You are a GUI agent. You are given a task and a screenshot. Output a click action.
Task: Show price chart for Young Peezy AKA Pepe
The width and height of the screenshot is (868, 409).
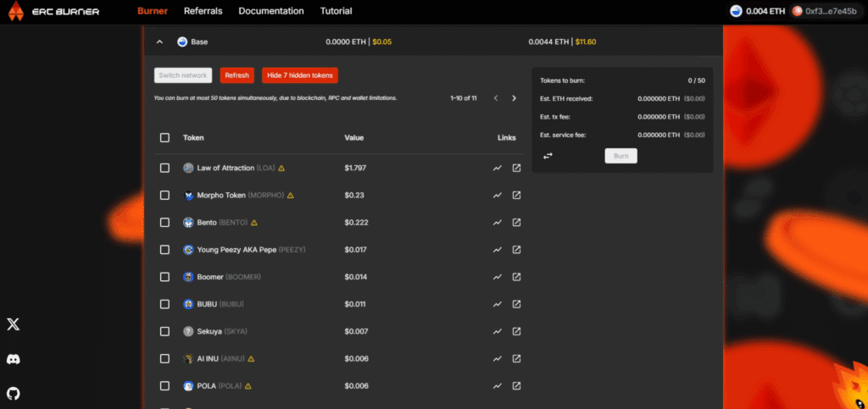(497, 250)
